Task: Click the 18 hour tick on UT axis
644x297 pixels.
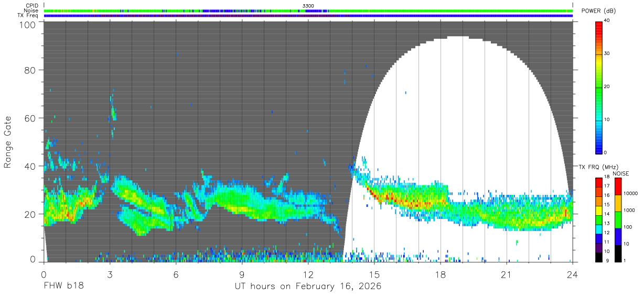Action: coord(441,274)
